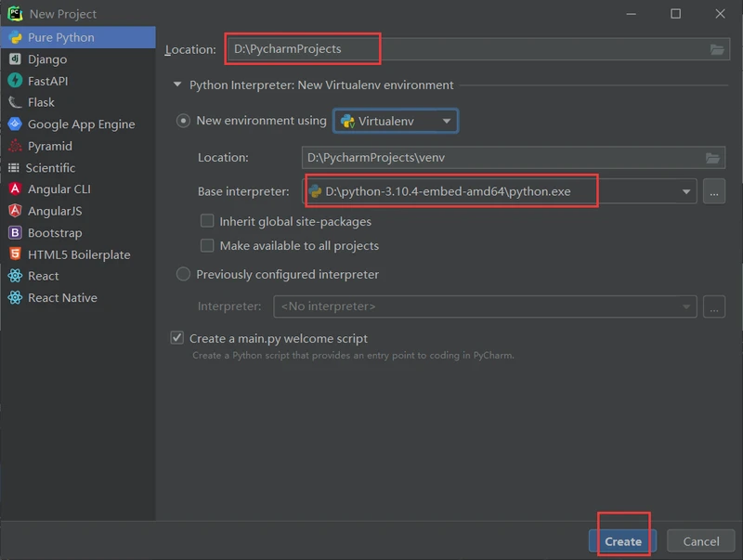
Task: Choose the FastAPI project type icon
Action: pos(15,81)
